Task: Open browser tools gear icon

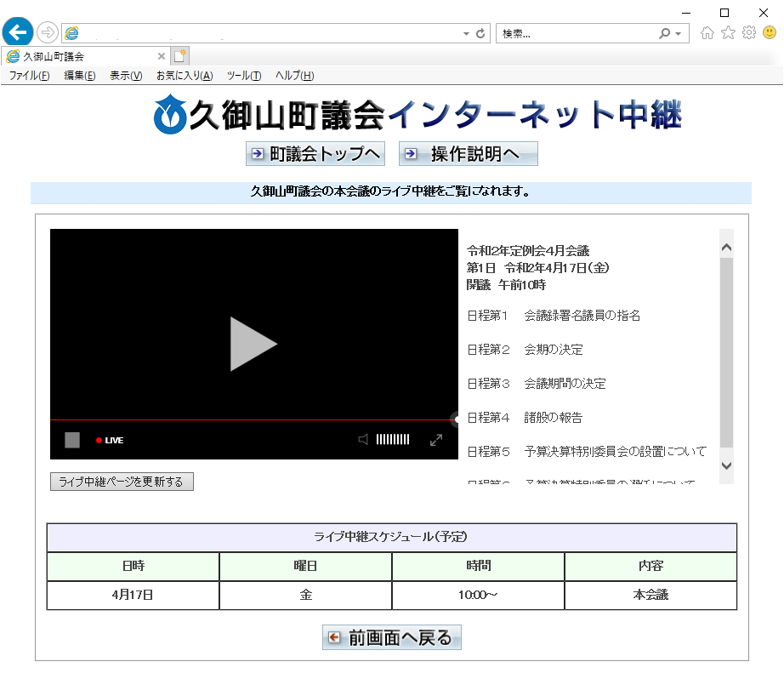Action: tap(749, 33)
